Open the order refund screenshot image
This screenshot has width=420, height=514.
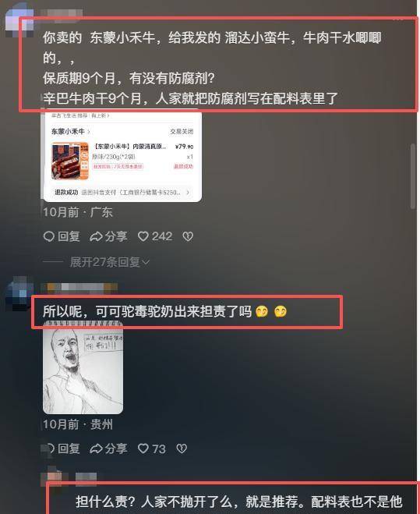click(x=122, y=157)
